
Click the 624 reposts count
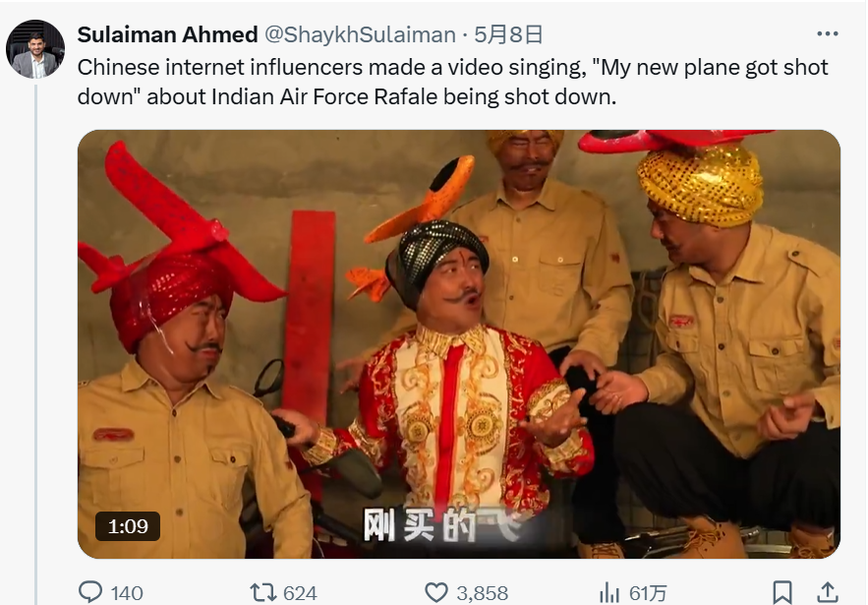300,593
